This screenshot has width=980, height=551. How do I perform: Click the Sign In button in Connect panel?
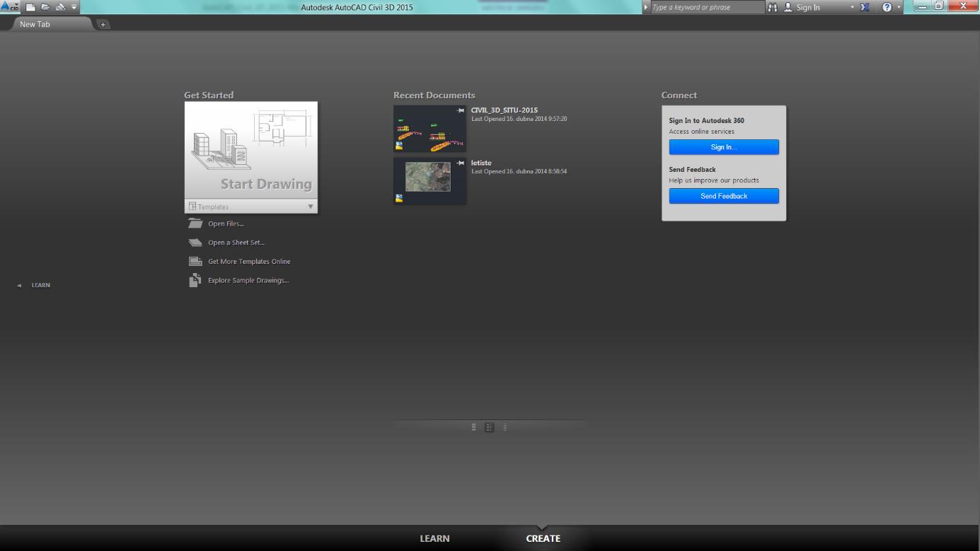pos(724,147)
